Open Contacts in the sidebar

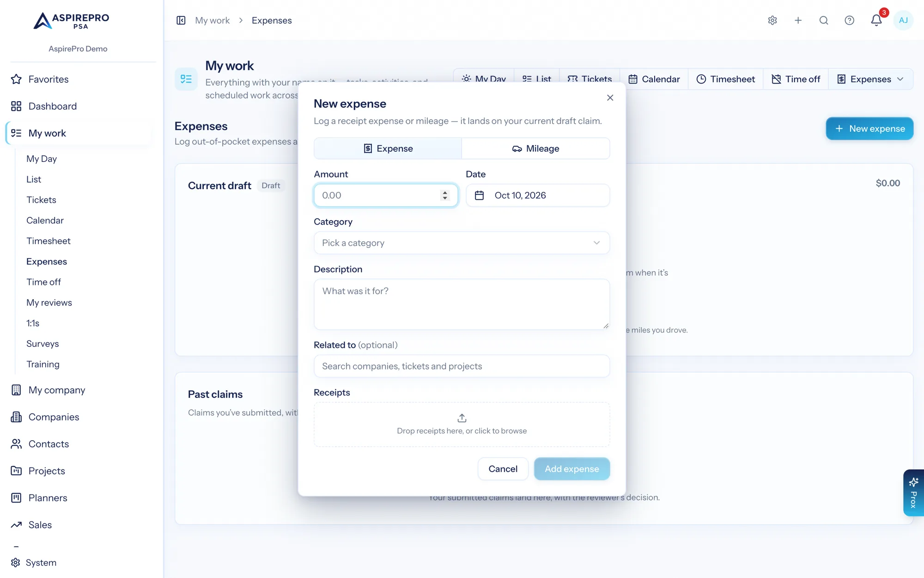point(79,444)
